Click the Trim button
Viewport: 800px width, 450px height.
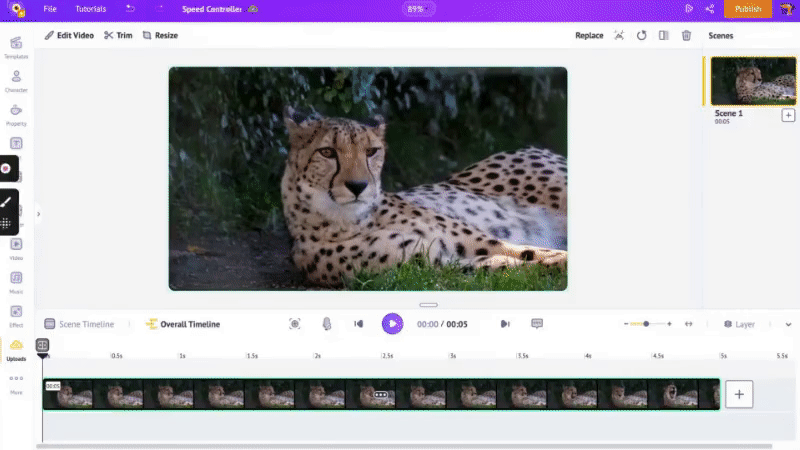(x=118, y=36)
